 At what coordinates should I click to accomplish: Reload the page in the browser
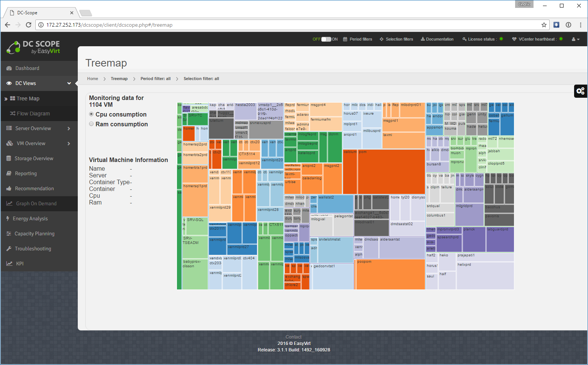point(29,25)
